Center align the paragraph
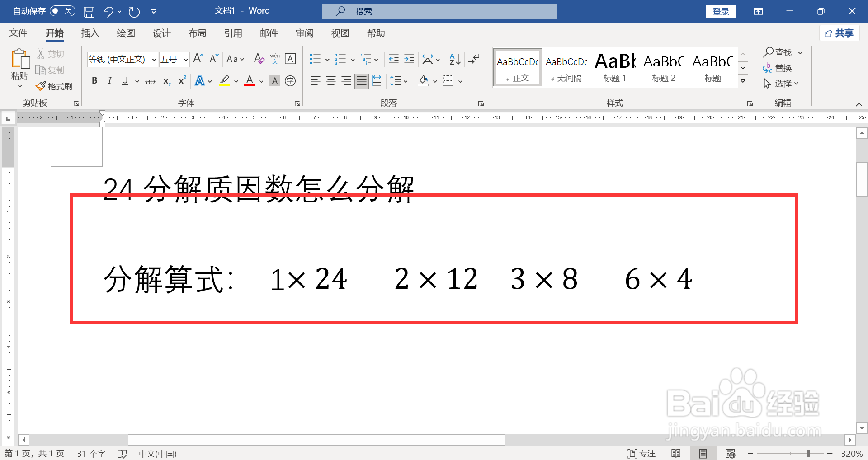Screen dimensions: 868x460 click(330, 81)
